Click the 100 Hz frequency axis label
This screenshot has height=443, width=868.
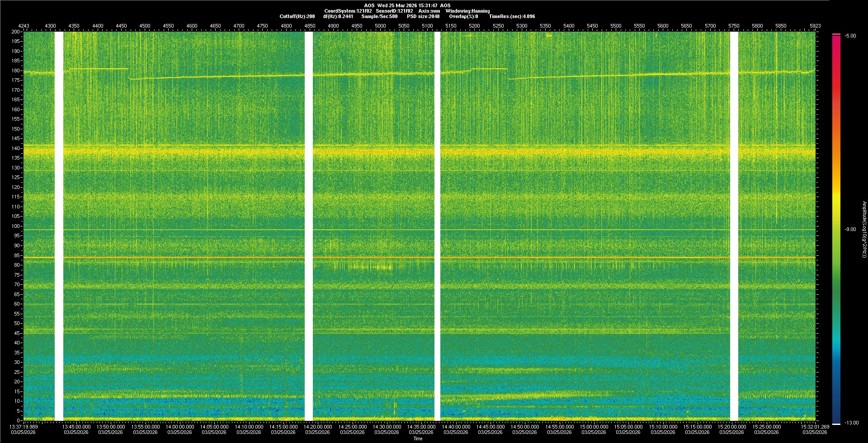pos(16,226)
